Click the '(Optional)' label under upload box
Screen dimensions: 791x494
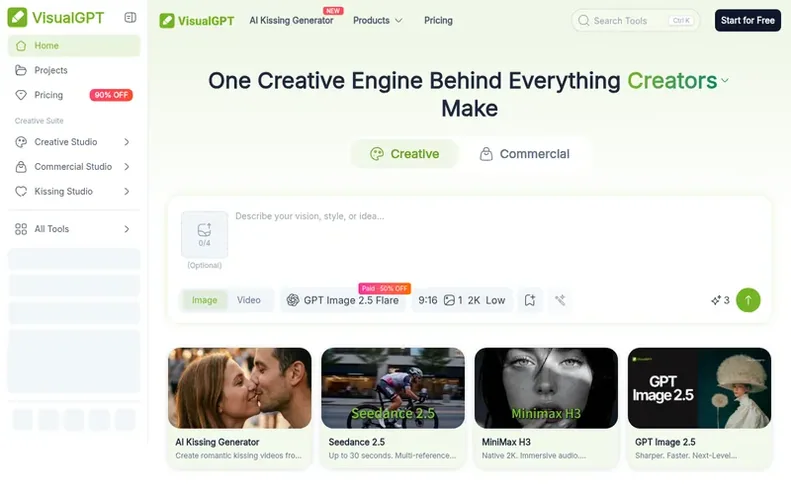coord(204,265)
